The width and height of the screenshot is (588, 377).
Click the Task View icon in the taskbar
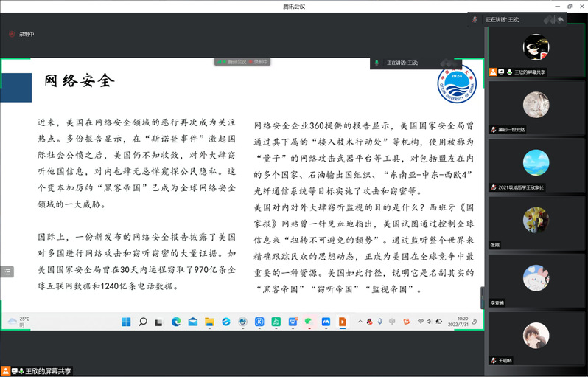coord(159,322)
